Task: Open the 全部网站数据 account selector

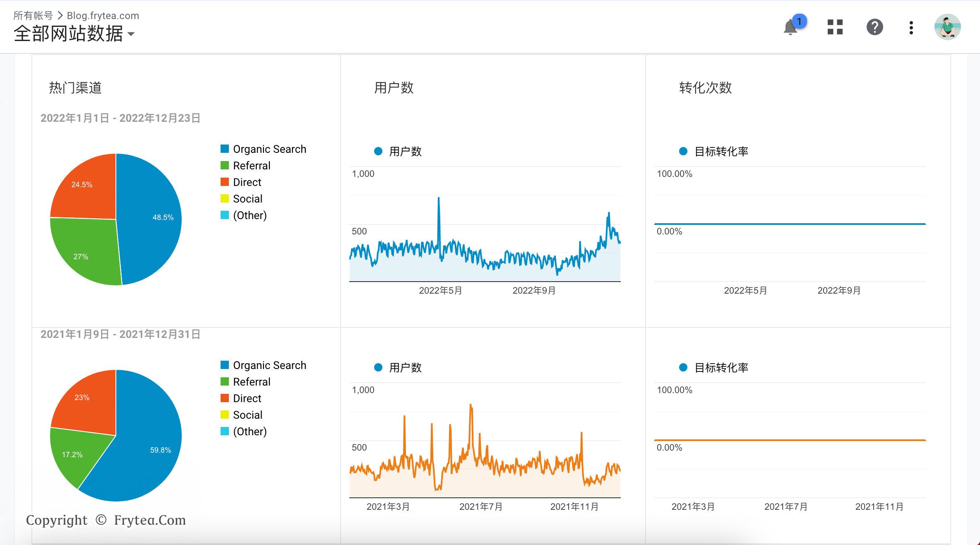Action: click(x=68, y=34)
